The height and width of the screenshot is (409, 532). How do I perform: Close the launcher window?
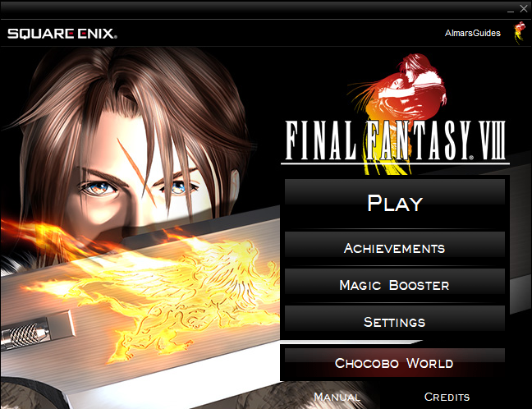(x=524, y=9)
